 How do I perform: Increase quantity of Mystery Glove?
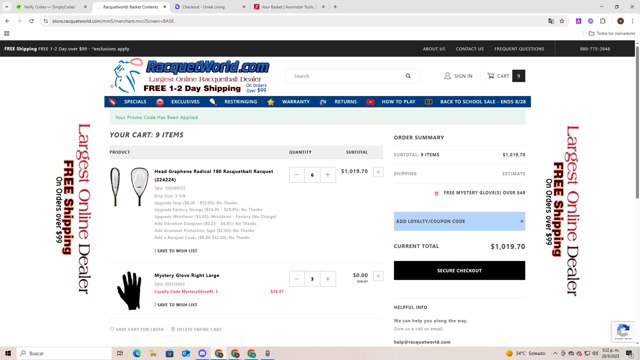pos(328,279)
